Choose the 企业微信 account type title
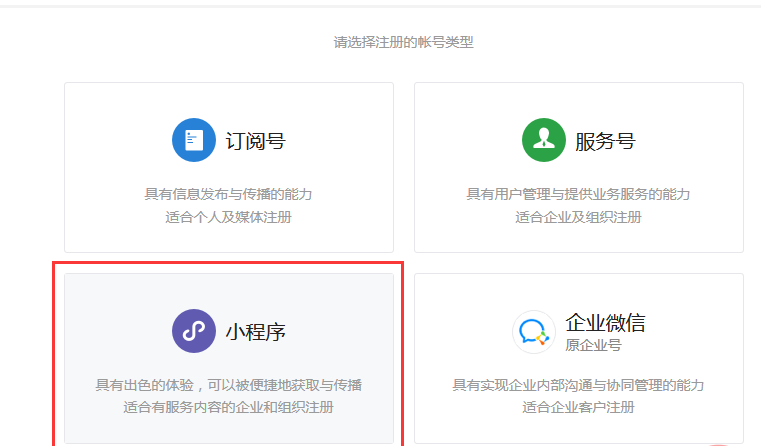761x446 pixels. (605, 323)
